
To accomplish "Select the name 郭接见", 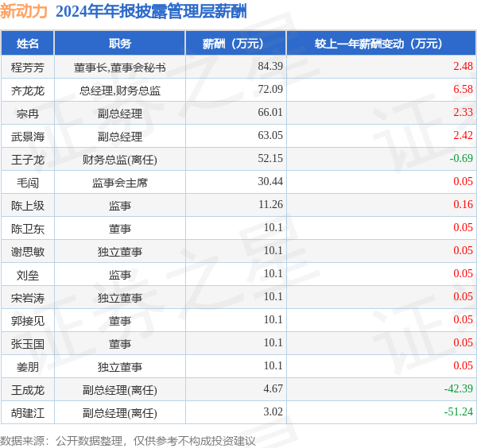I will pyautogui.click(x=28, y=321).
